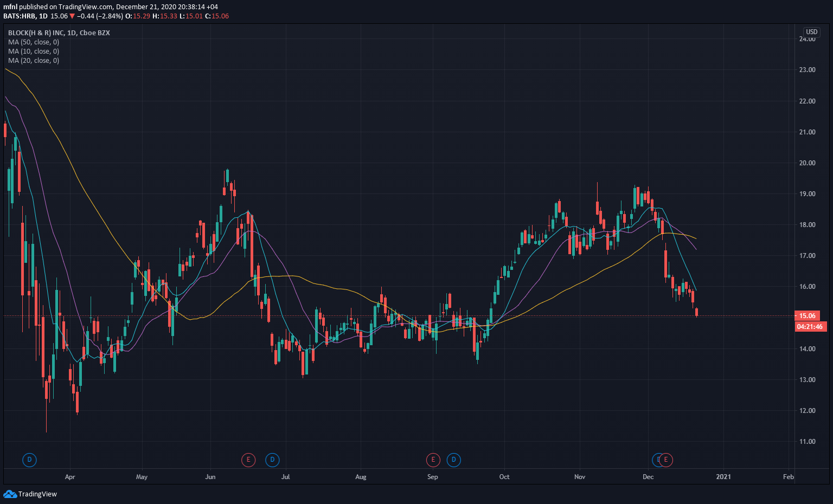Viewport: 833px width, 504px height.
Task: Click the mfnl publisher name in header
Action: (x=10, y=7)
